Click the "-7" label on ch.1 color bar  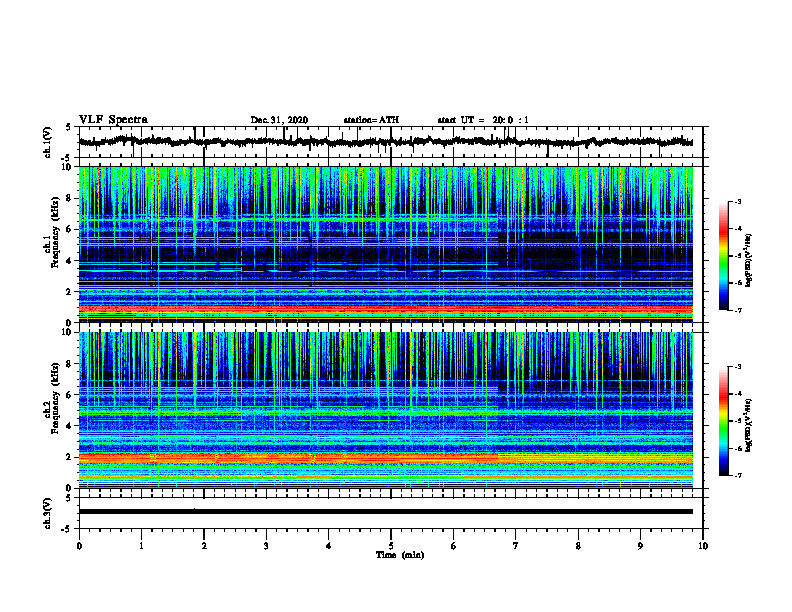point(738,310)
